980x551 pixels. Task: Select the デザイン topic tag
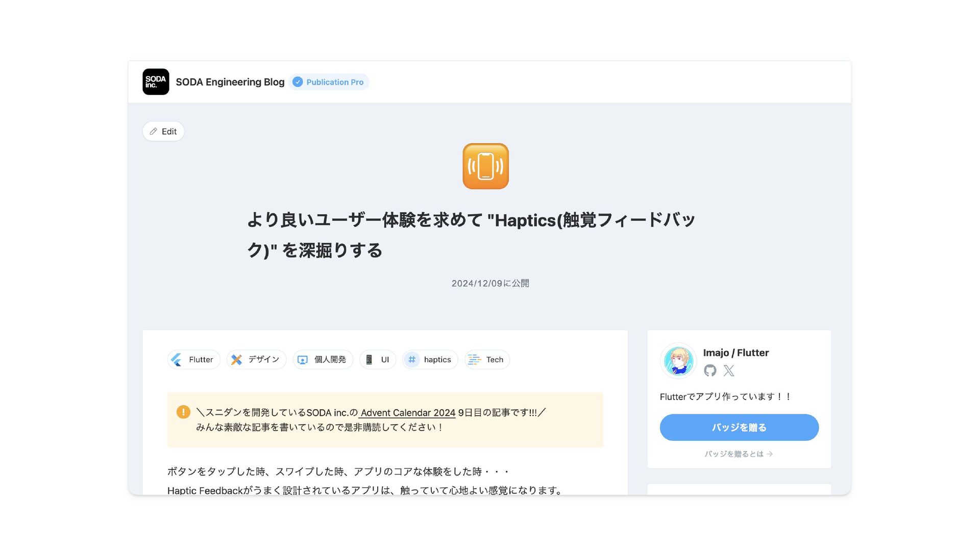pos(256,360)
